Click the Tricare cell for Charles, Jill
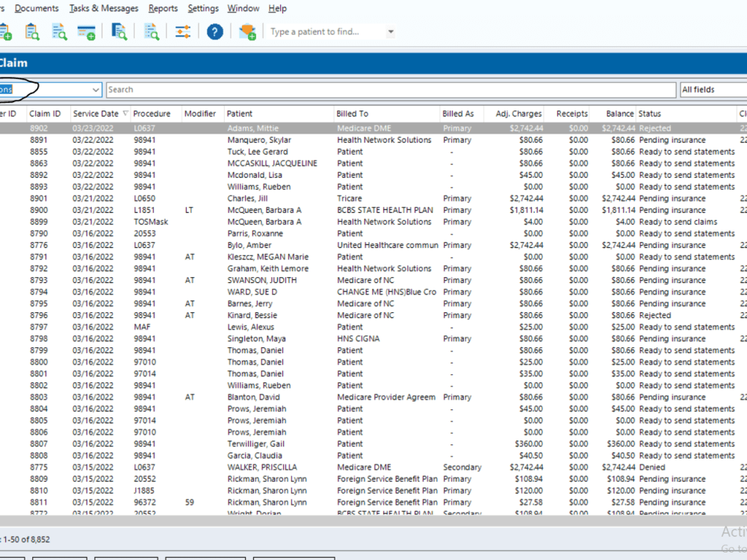The image size is (747, 560). [x=350, y=199]
